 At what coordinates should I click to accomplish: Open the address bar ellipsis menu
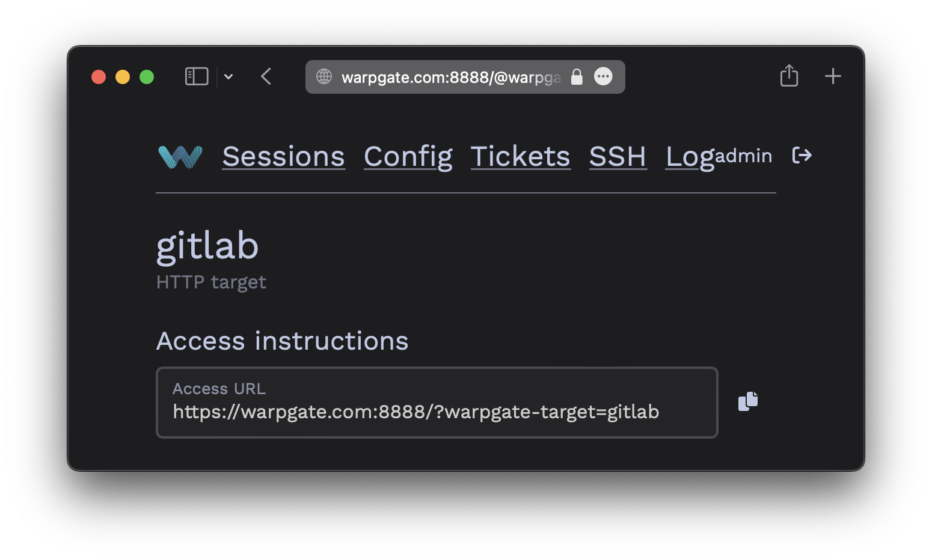(x=603, y=76)
